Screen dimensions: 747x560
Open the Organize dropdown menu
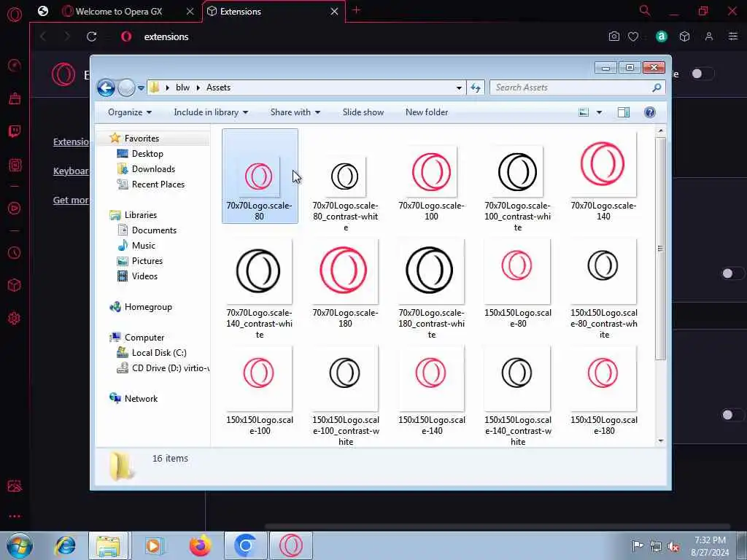130,112
